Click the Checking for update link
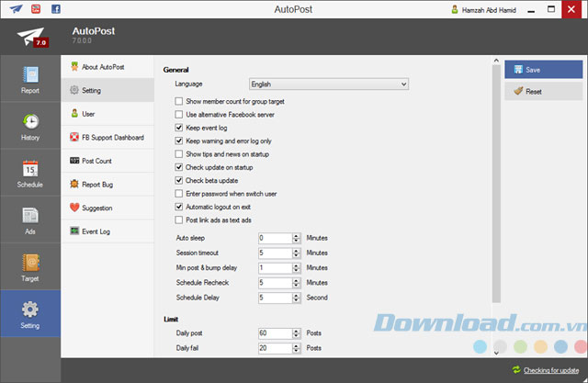This screenshot has height=383, width=588. point(551,370)
